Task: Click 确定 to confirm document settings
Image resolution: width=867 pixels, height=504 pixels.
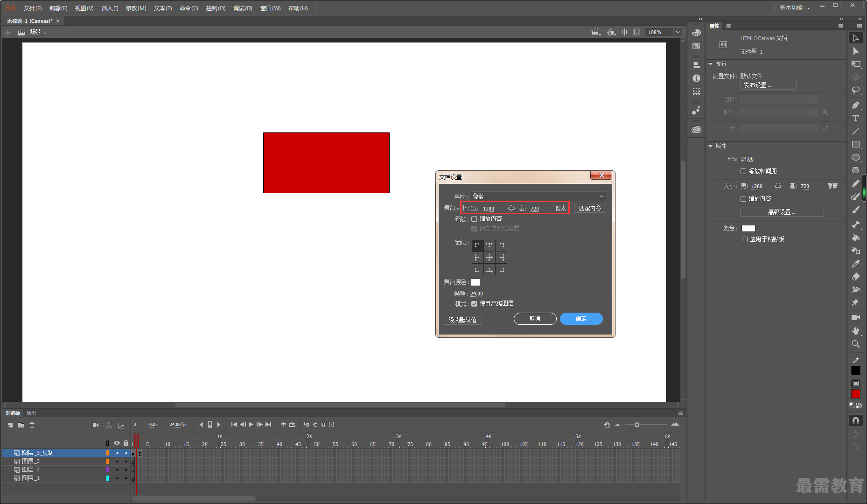Action: tap(581, 319)
